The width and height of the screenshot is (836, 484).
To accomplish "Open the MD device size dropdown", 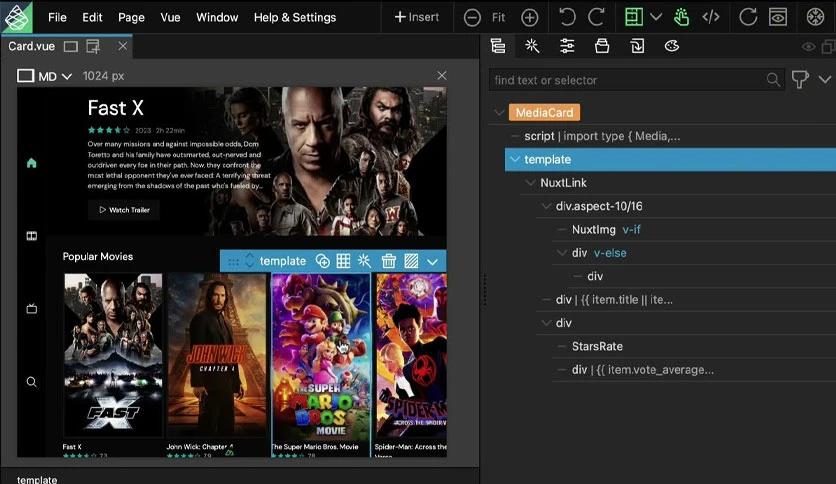I will click(x=54, y=76).
